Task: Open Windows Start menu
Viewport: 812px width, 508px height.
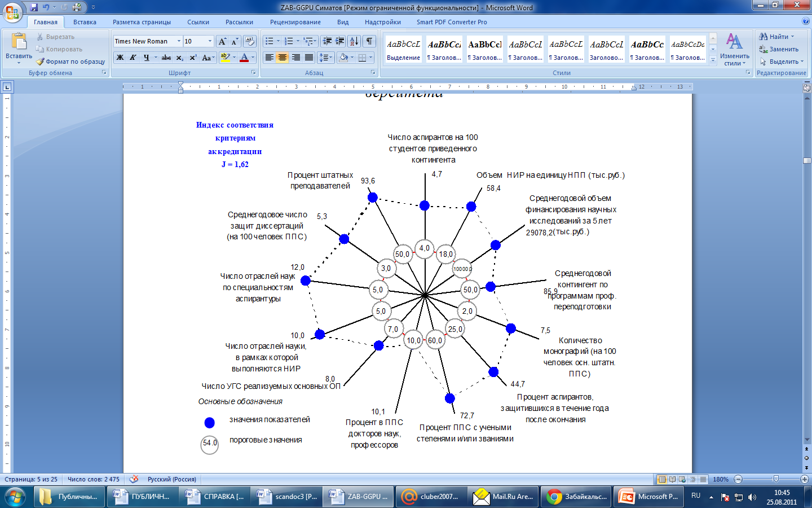Action: click(x=15, y=497)
